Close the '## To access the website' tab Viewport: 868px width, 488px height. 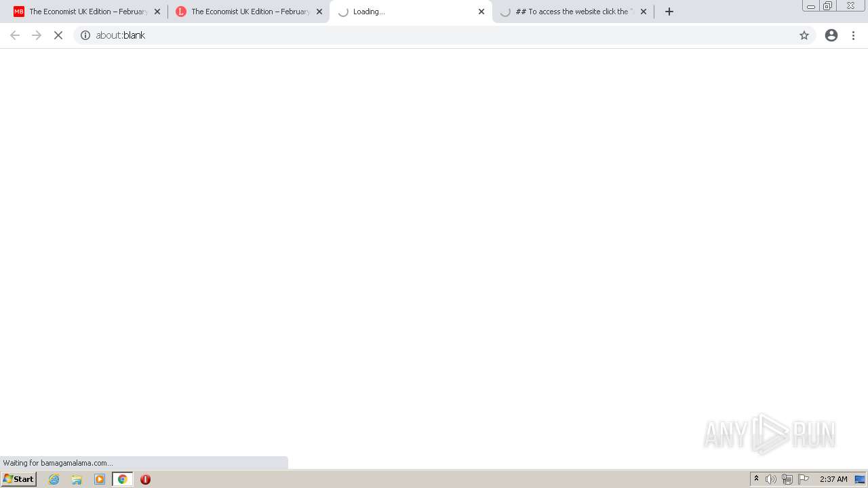pyautogui.click(x=644, y=12)
